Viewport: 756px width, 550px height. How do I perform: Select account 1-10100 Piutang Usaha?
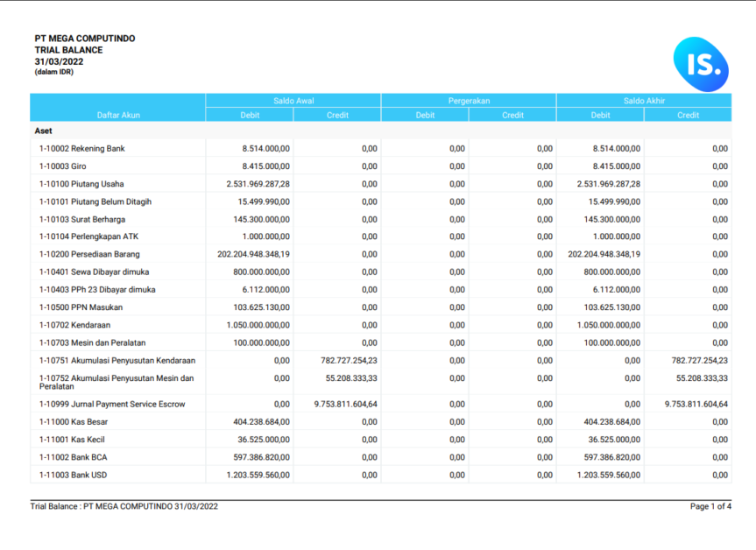81,184
